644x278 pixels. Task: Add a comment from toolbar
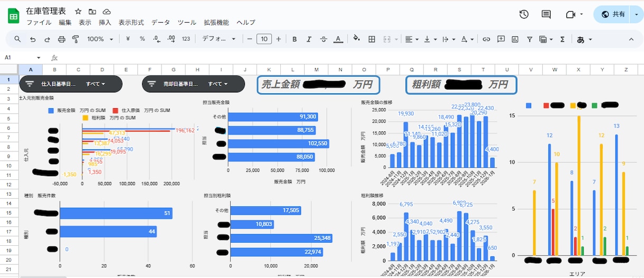click(x=501, y=39)
